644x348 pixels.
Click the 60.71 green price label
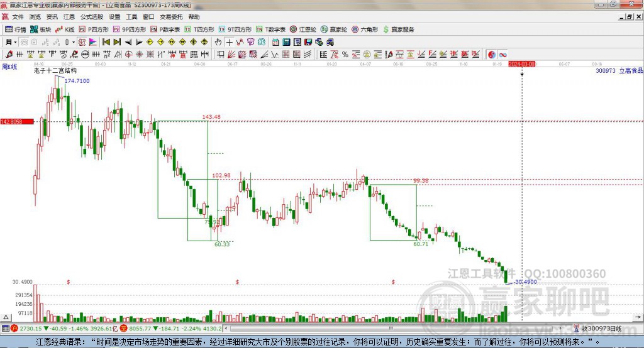421,244
